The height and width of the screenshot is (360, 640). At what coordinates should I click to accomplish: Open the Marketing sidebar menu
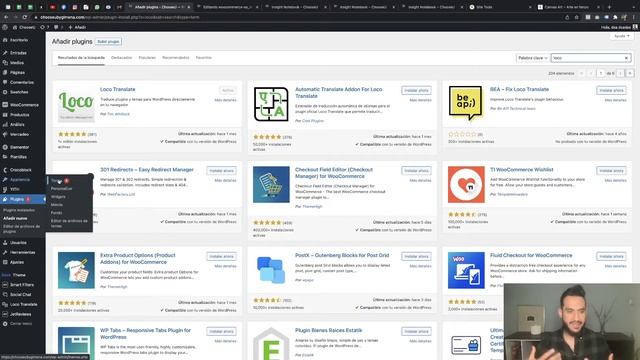pyautogui.click(x=19, y=134)
